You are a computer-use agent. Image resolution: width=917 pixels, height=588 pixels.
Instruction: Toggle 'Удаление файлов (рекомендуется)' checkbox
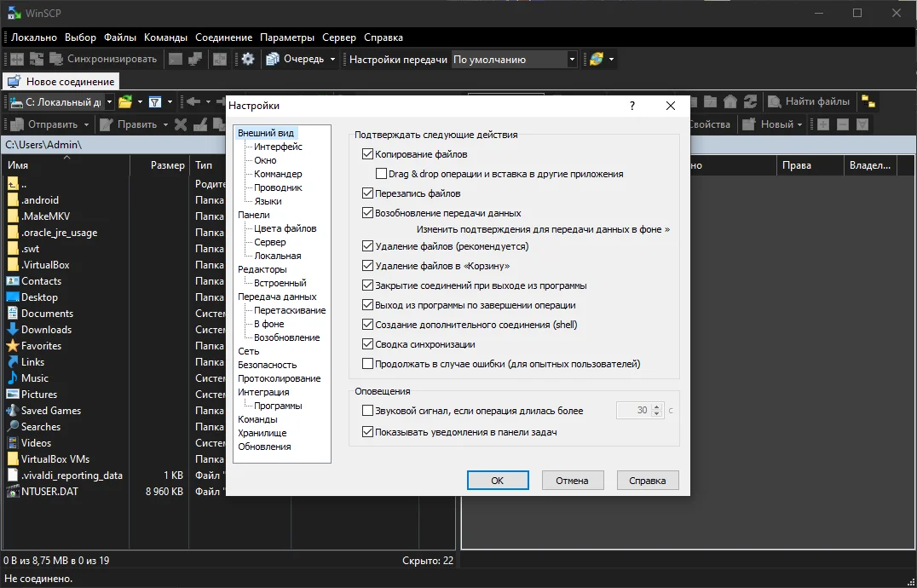(x=367, y=246)
